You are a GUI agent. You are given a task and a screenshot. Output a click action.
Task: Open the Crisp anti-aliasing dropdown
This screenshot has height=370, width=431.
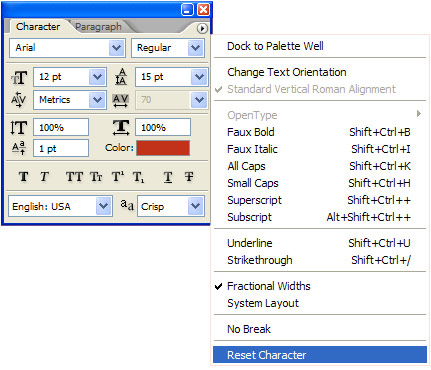tap(196, 206)
